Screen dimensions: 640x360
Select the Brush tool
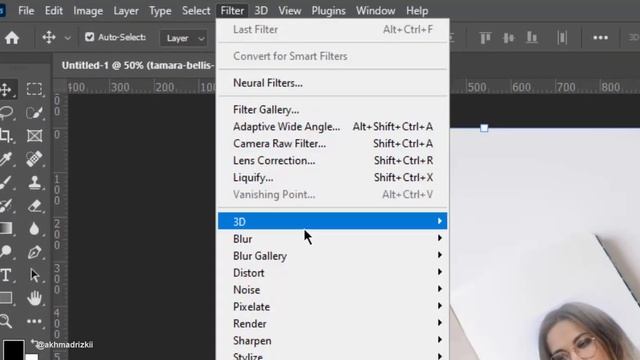[x=6, y=182]
